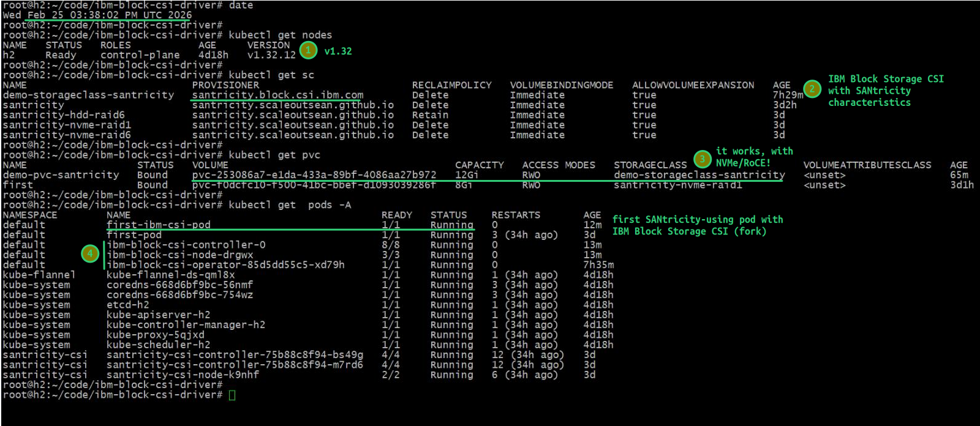Click pod 'santricity-csi-controller-75b88c8f94-bs49g'
This screenshot has height=426, width=980.
pos(235,355)
